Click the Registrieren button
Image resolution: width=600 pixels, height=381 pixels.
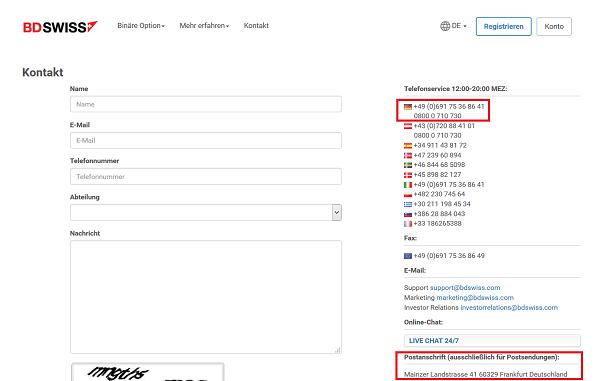(x=503, y=26)
